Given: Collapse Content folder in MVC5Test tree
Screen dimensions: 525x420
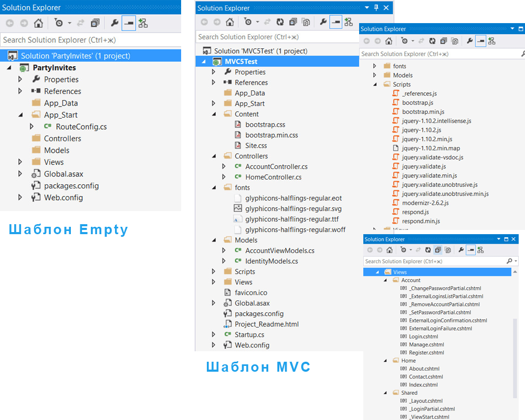Looking at the screenshot, I should pyautogui.click(x=214, y=114).
